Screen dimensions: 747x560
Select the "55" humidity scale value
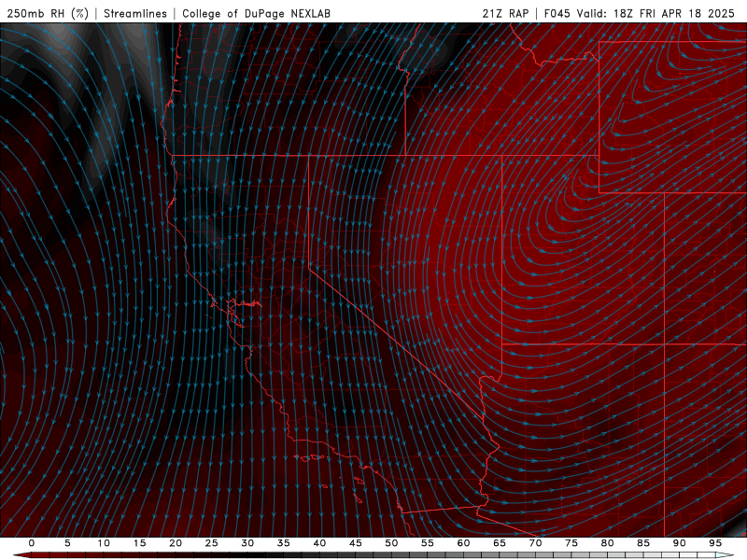(427, 543)
